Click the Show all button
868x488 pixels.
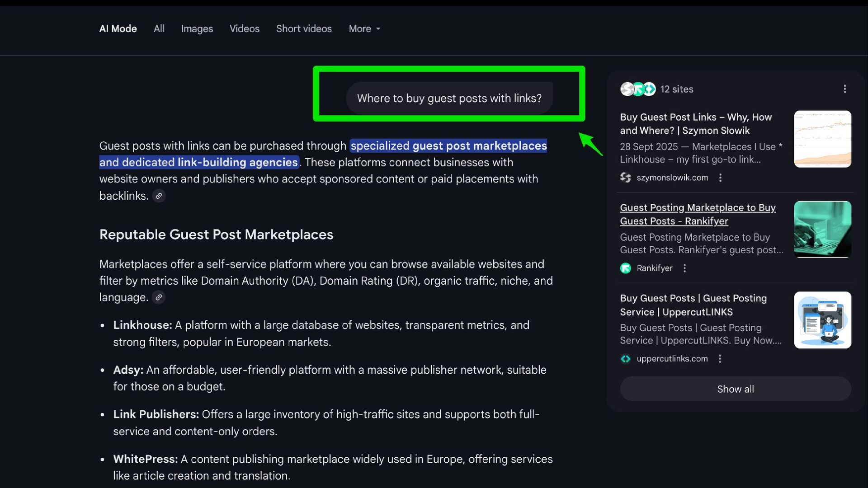click(735, 389)
